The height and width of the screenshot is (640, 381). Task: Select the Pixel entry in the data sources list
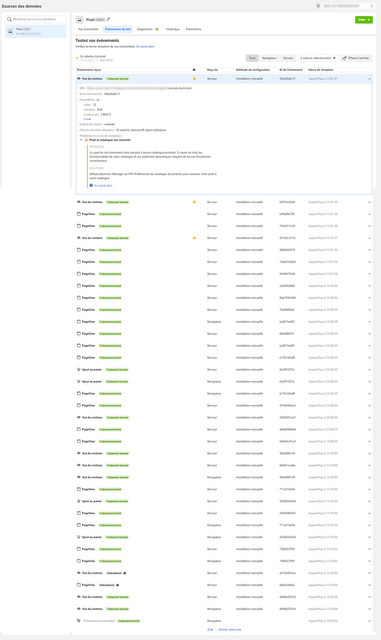pyautogui.click(x=36, y=31)
